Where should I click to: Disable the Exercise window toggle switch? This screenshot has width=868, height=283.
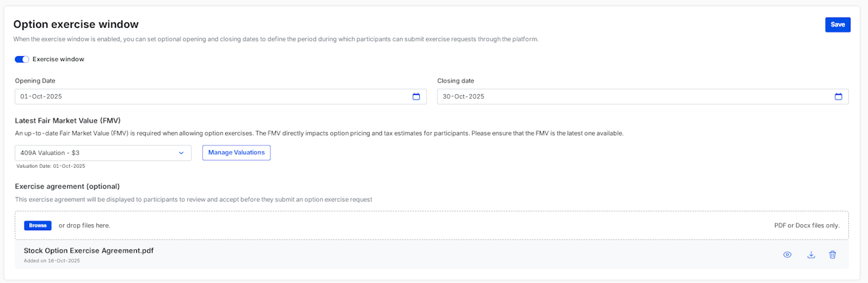tap(22, 60)
